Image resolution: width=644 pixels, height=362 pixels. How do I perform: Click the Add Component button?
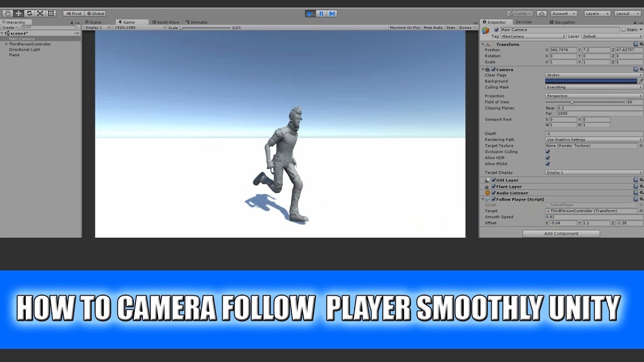[x=561, y=234]
